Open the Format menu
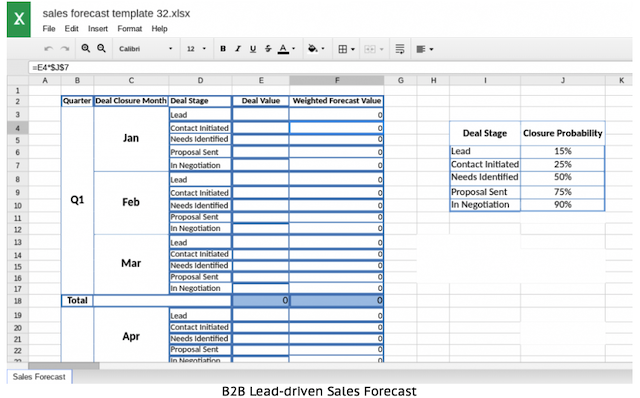Image resolution: width=640 pixels, height=398 pixels. (x=130, y=29)
